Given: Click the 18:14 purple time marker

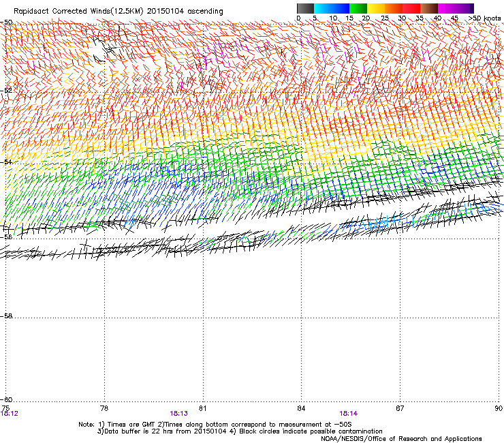Looking at the screenshot, I should [349, 414].
